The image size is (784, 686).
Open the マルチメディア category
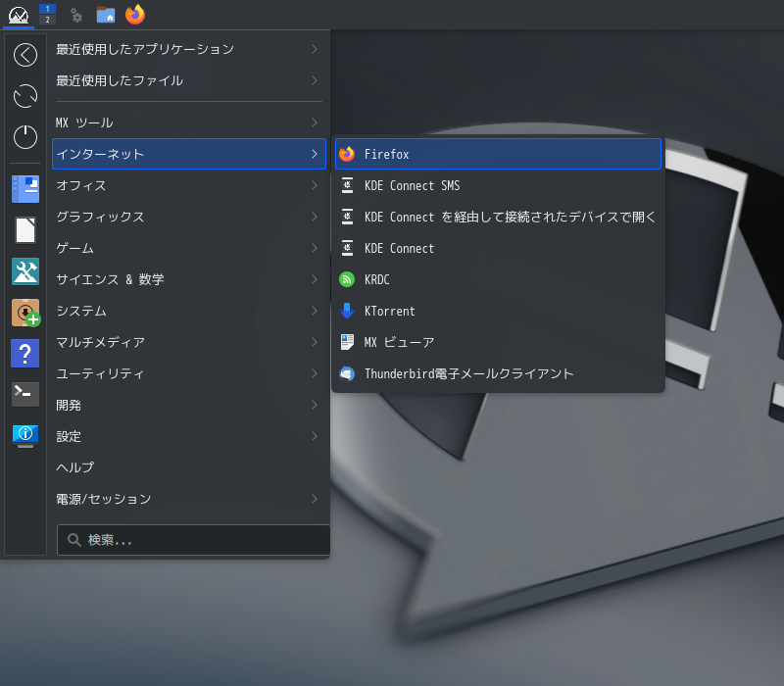point(189,342)
